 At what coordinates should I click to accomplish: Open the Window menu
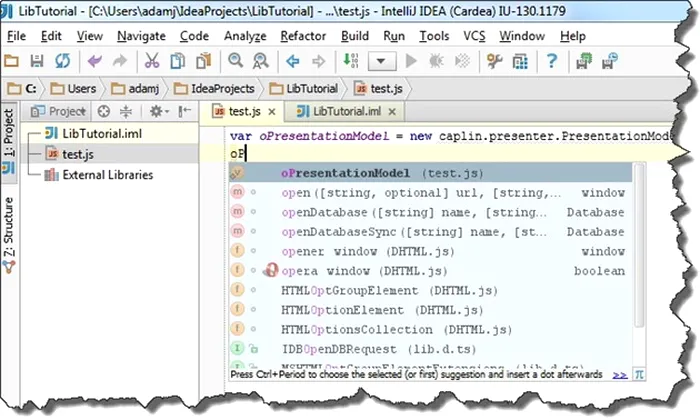point(522,36)
